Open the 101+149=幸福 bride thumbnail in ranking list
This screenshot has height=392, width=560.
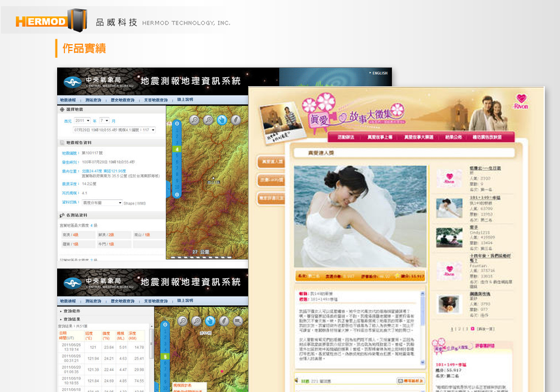[x=450, y=208]
